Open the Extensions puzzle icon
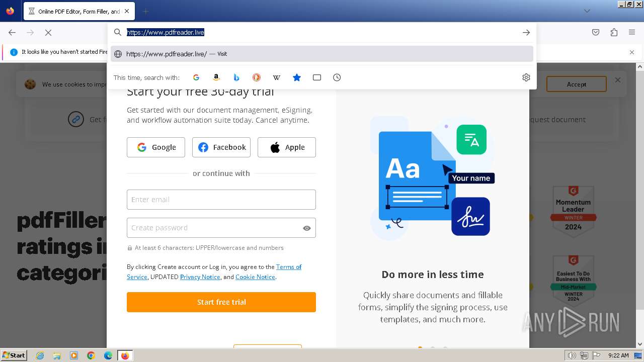 click(x=614, y=32)
